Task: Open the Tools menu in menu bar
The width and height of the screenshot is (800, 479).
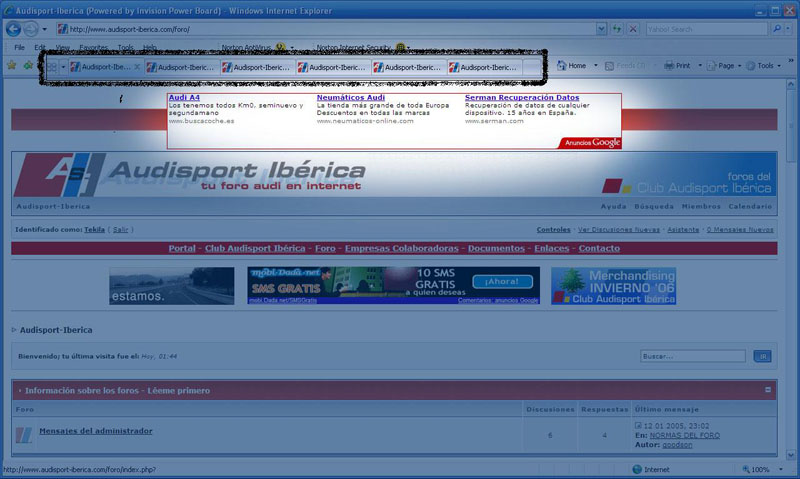Action: pos(125,47)
